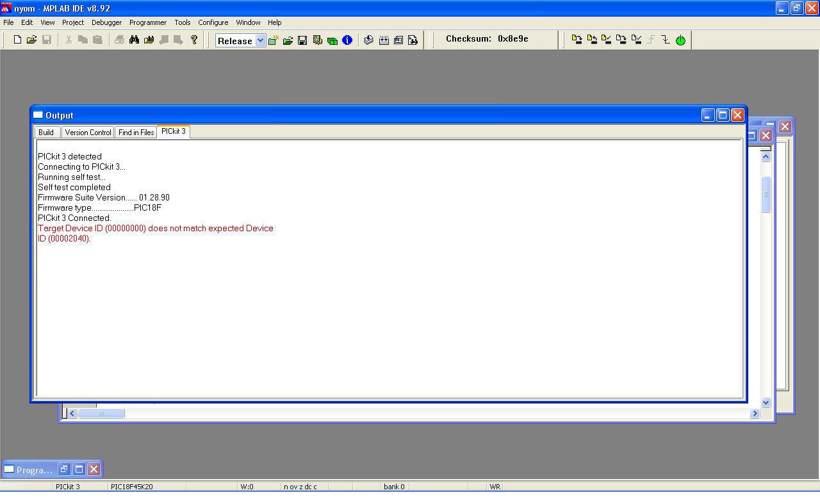Click the horizontal scrollbar thumb in background window
This screenshot has height=504, width=820.
click(x=101, y=413)
